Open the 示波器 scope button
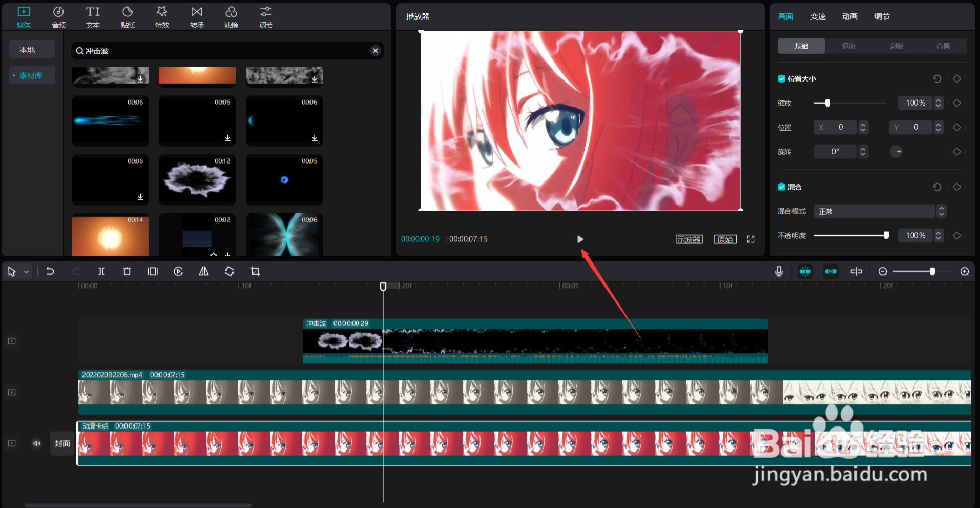 click(x=689, y=239)
